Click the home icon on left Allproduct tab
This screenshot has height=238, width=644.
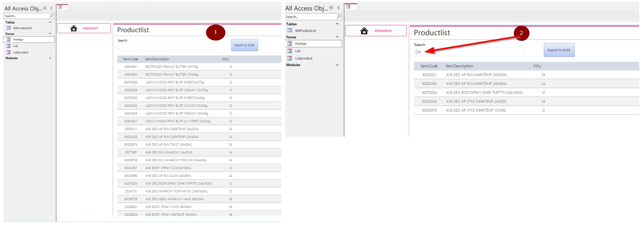tap(74, 28)
